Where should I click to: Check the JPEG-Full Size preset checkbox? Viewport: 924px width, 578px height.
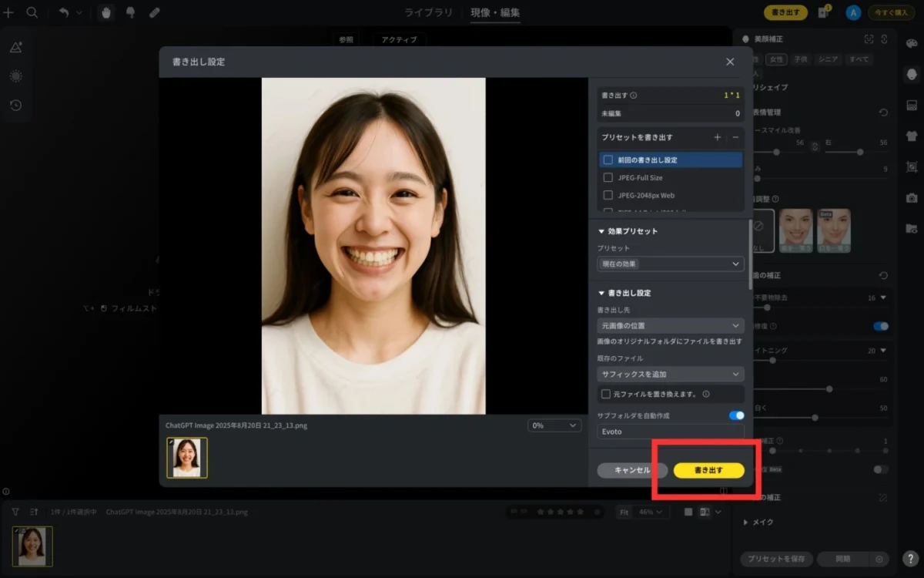608,178
